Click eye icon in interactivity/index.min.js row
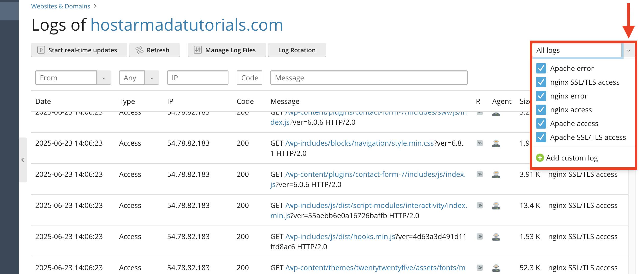The image size is (644, 274). tap(480, 205)
